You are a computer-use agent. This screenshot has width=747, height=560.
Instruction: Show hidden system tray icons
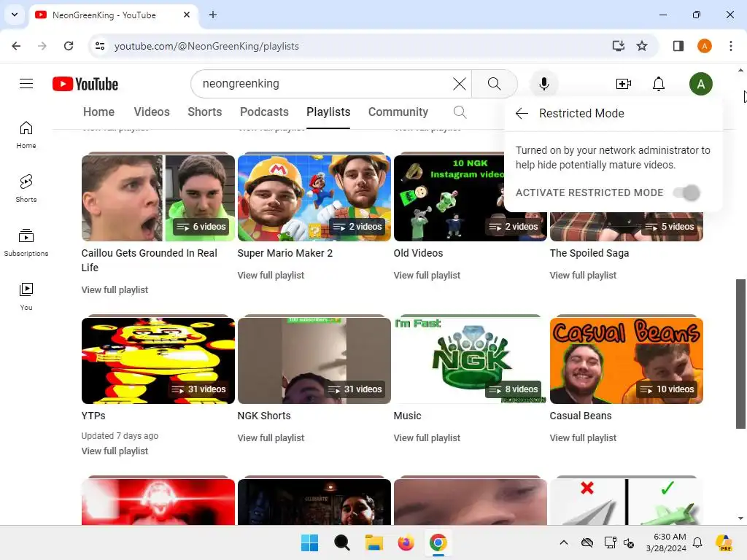(x=564, y=542)
